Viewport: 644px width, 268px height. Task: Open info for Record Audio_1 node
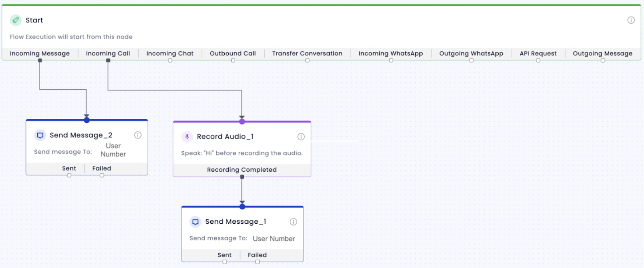pyautogui.click(x=301, y=137)
